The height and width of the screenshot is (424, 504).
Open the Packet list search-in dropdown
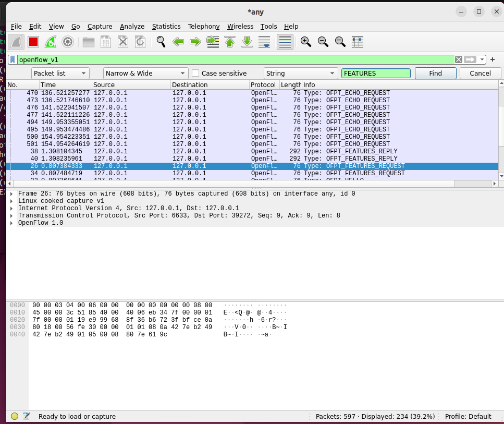tap(60, 74)
